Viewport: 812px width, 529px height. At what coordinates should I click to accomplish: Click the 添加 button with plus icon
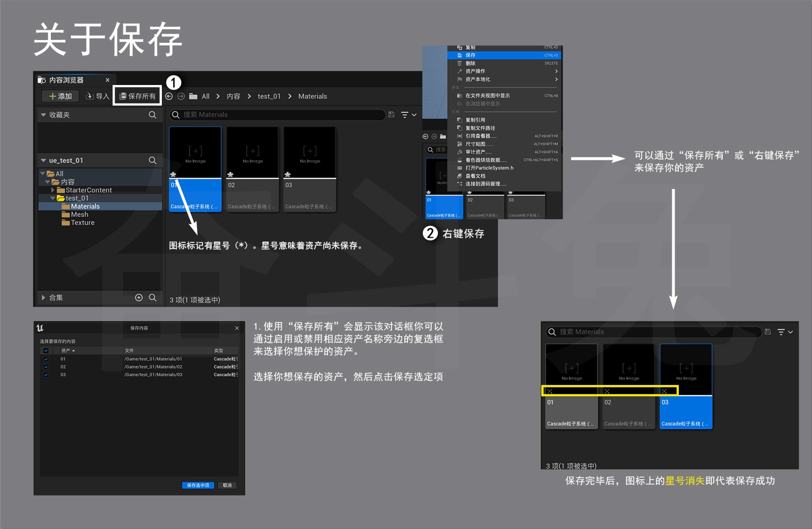[x=60, y=96]
